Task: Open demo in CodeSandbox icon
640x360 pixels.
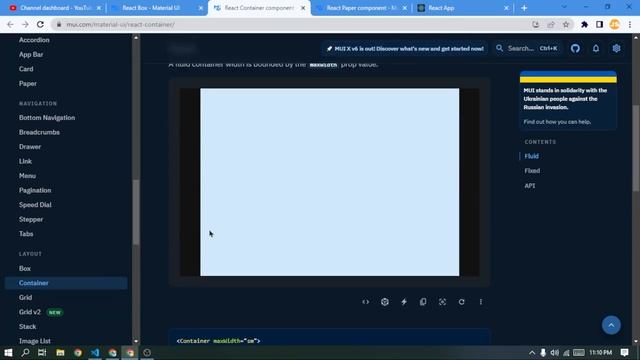Action: 384,302
